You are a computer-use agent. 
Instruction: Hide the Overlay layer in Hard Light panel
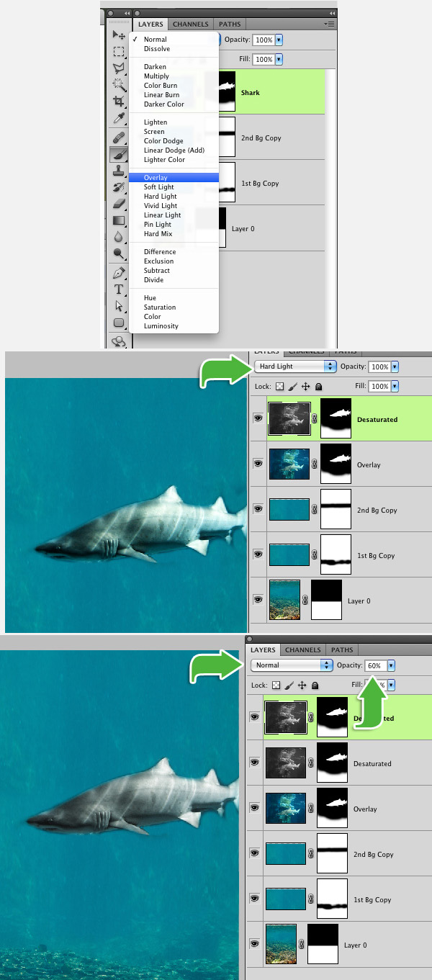[x=258, y=464]
